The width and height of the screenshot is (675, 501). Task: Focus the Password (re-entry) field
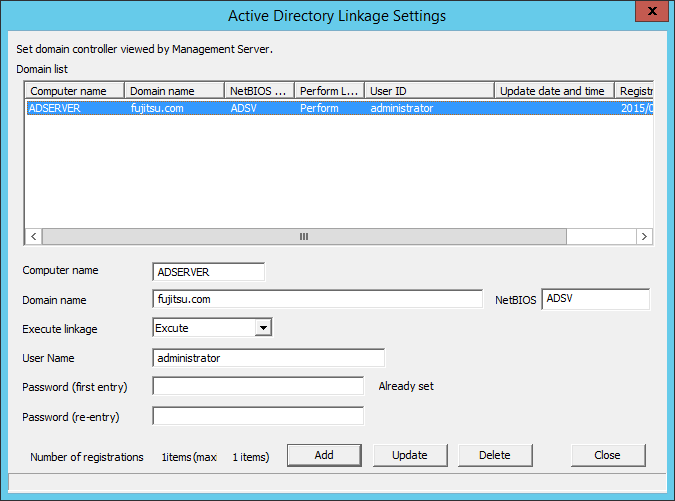pyautogui.click(x=258, y=416)
